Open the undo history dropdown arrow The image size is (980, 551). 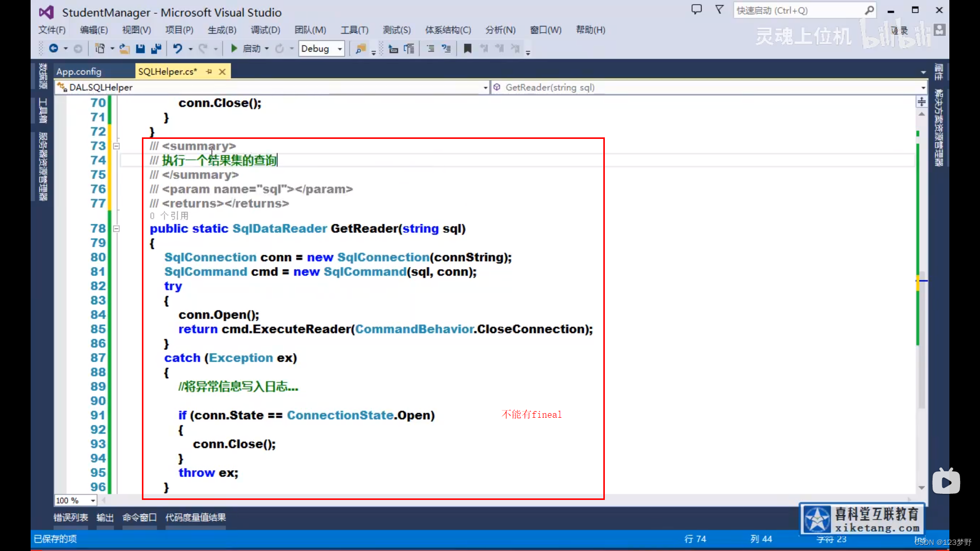tap(190, 49)
